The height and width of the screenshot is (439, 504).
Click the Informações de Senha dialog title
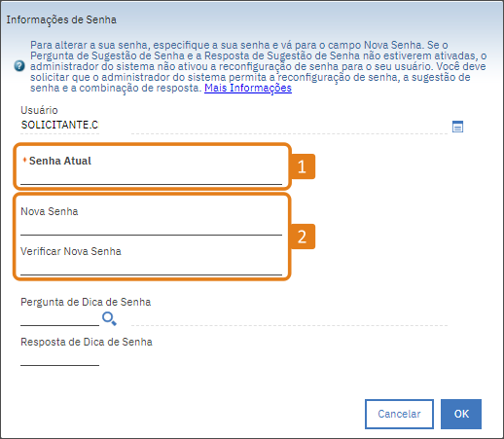61,19
